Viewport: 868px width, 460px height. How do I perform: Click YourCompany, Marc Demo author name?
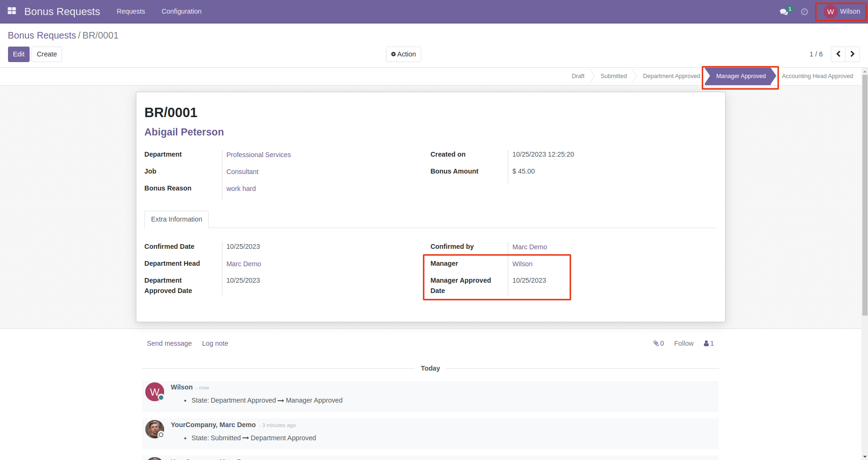(x=213, y=425)
